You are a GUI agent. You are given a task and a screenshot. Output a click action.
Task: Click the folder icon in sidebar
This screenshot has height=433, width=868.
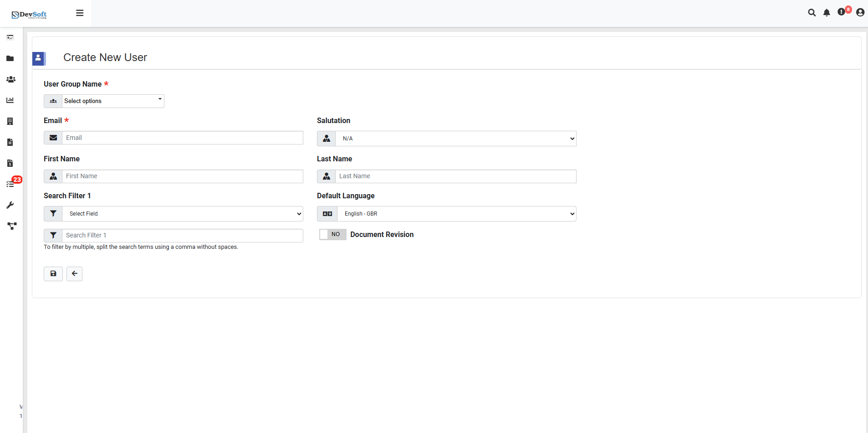(x=10, y=58)
